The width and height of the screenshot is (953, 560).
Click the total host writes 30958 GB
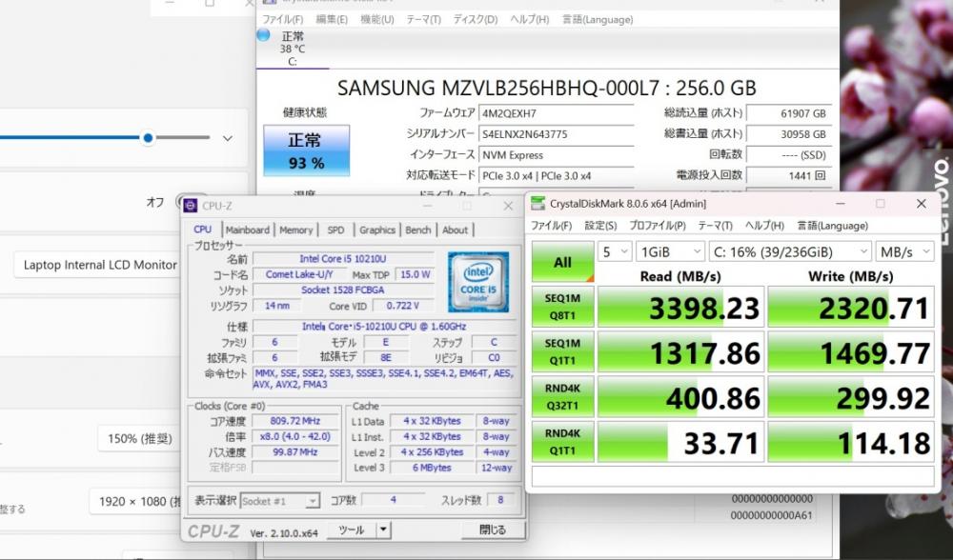(789, 134)
